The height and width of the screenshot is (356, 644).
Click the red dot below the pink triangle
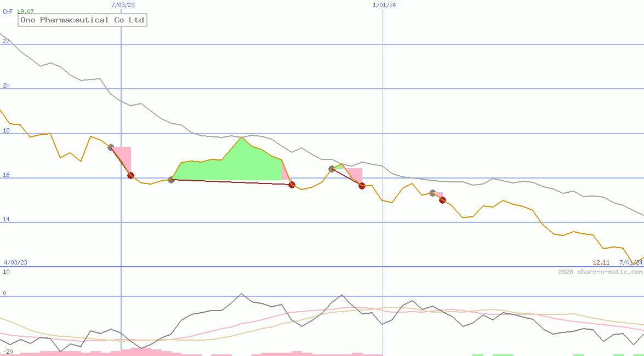[x=361, y=186]
